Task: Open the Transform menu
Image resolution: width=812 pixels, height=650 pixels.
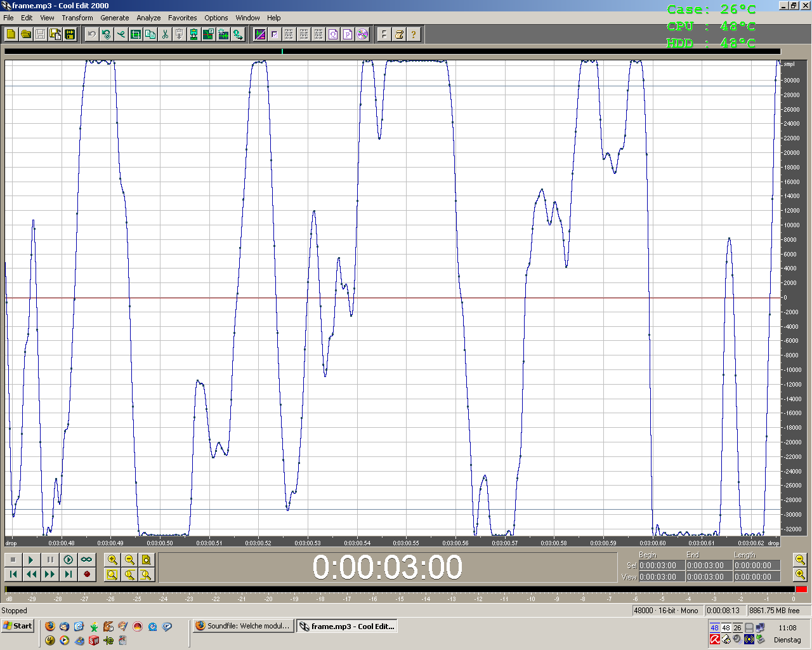Action: pyautogui.click(x=77, y=18)
